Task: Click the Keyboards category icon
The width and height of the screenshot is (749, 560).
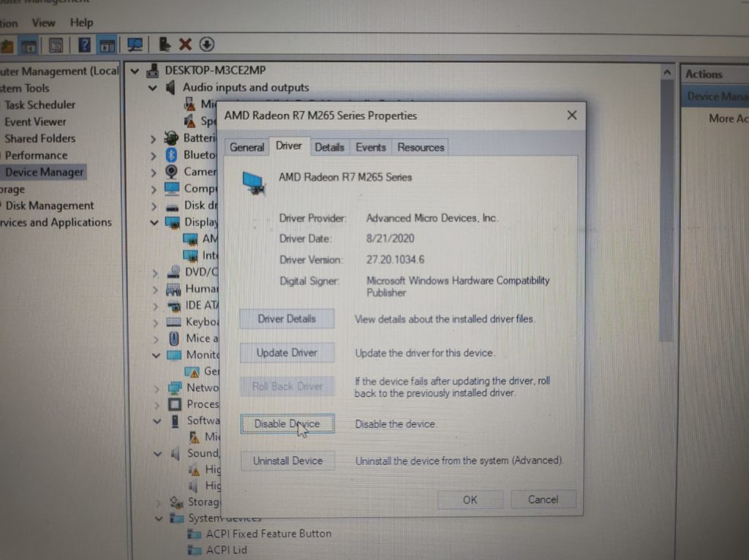Action: tap(173, 322)
